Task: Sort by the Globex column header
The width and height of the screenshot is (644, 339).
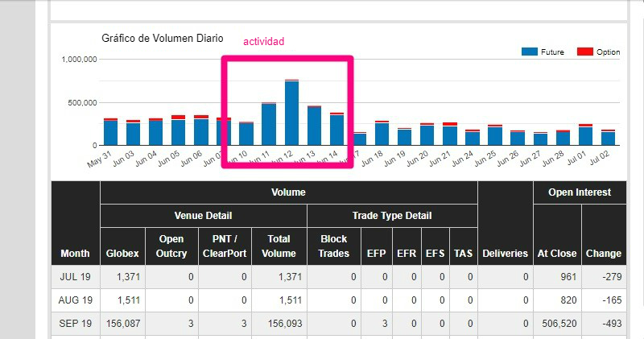Action: pyautogui.click(x=122, y=253)
